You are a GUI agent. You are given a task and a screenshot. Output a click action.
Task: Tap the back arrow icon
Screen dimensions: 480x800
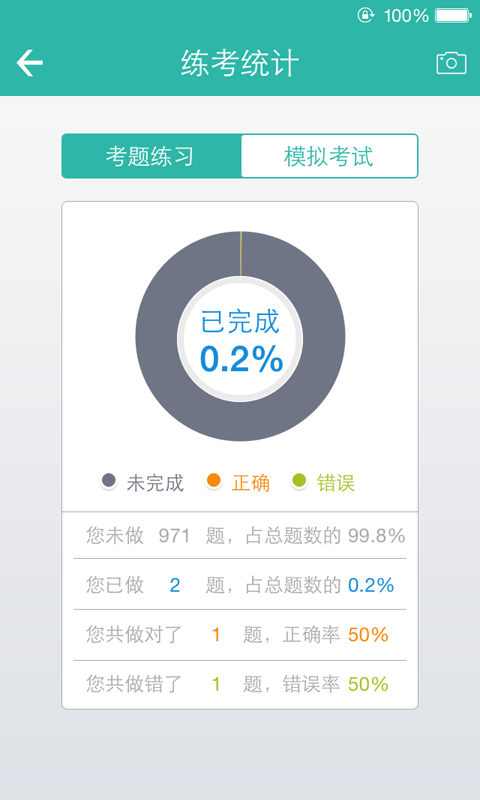click(x=30, y=63)
